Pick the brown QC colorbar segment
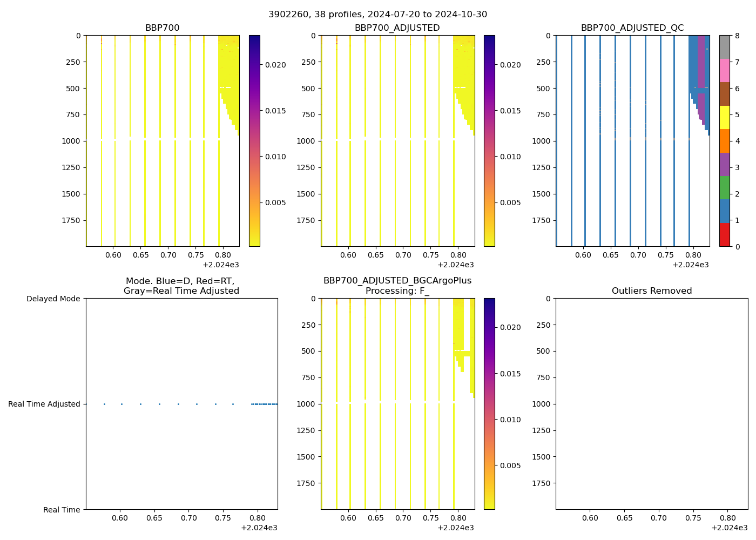Screen dimensions: 756x540 724,94
